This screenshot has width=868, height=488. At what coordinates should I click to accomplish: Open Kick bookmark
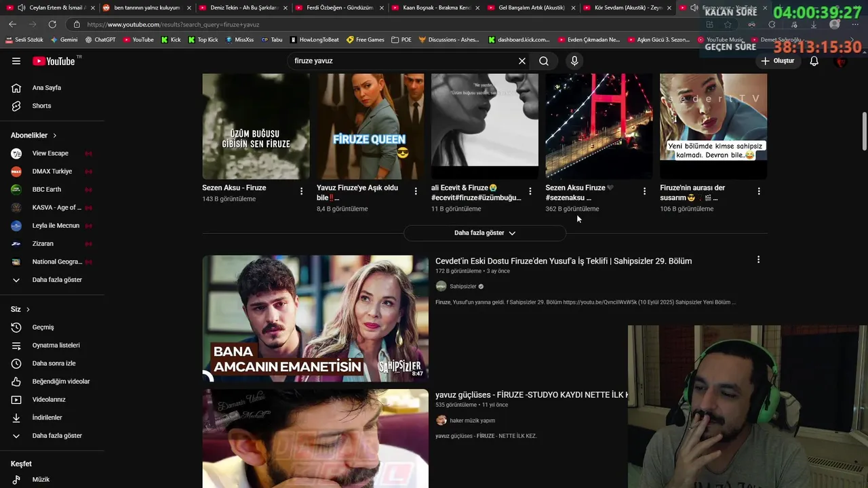(172, 40)
